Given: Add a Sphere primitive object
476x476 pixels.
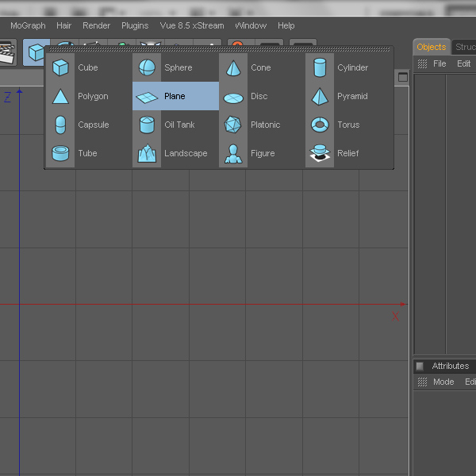Looking at the screenshot, I should tap(175, 67).
